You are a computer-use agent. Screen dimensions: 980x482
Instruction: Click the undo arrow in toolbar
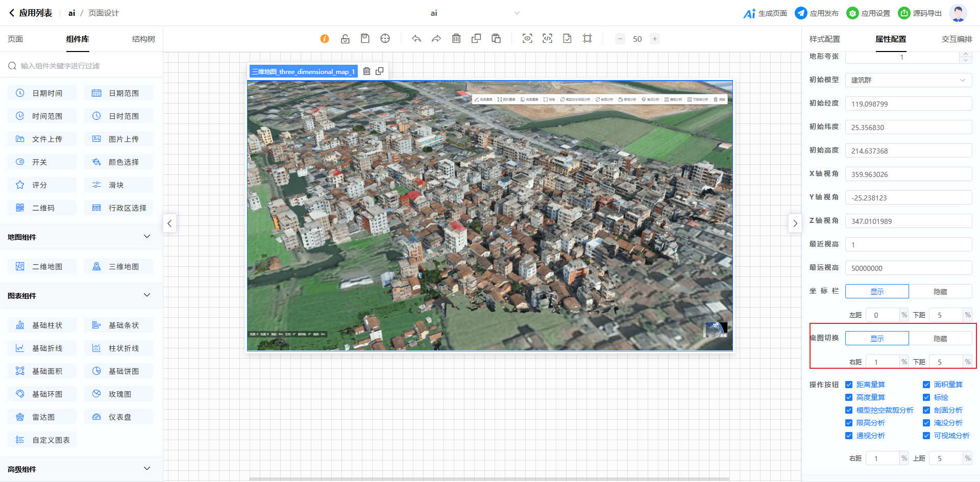pos(416,39)
